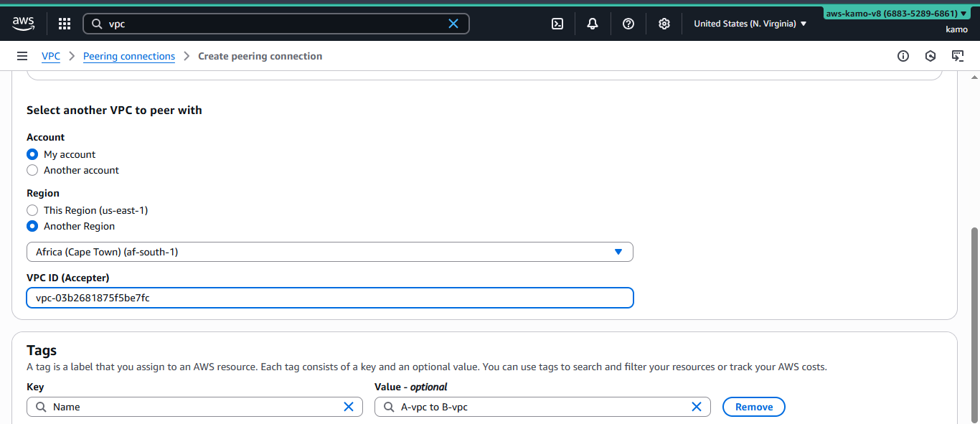Click the AWS logo to go home
The image size is (980, 424).
[23, 23]
